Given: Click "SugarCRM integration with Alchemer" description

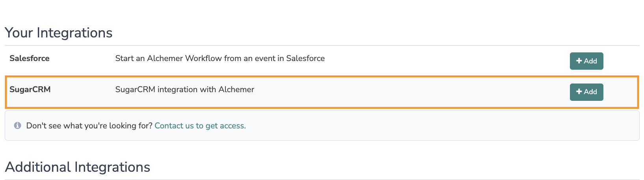Looking at the screenshot, I should click(x=184, y=89).
